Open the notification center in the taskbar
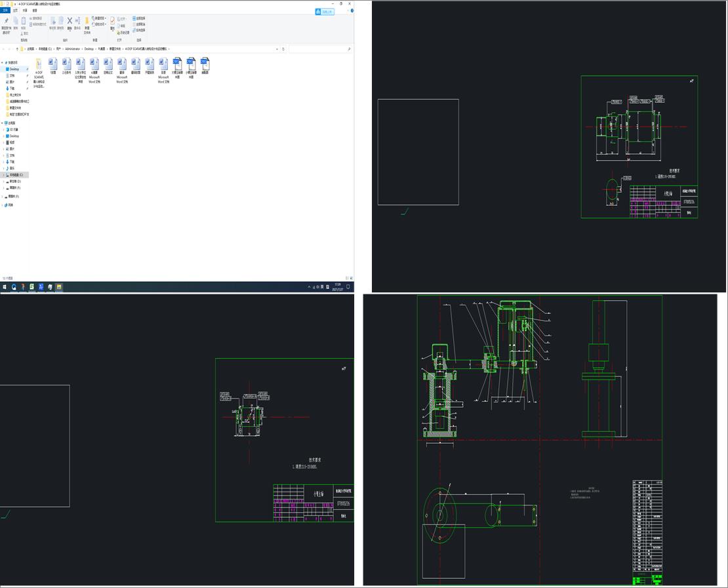 point(348,287)
